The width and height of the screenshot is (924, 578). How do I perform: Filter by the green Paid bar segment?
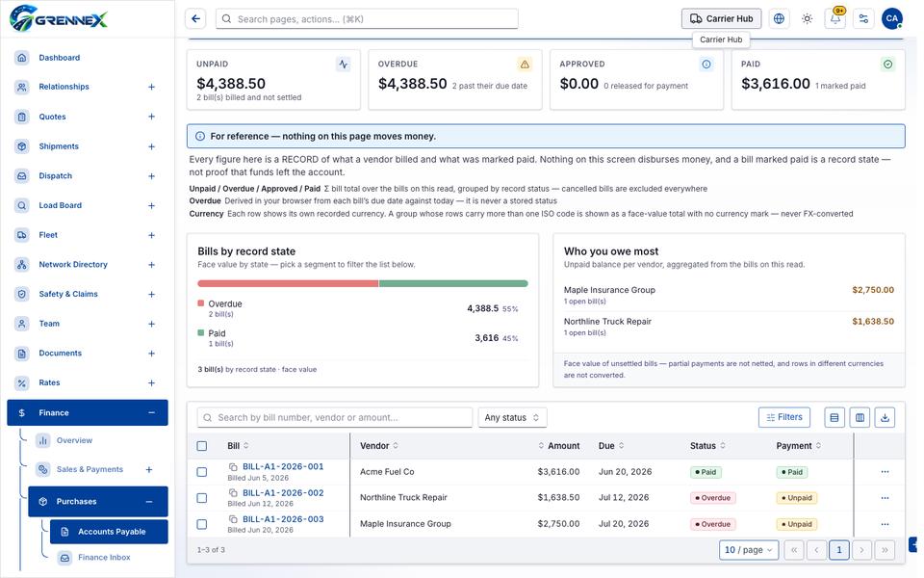pos(453,283)
